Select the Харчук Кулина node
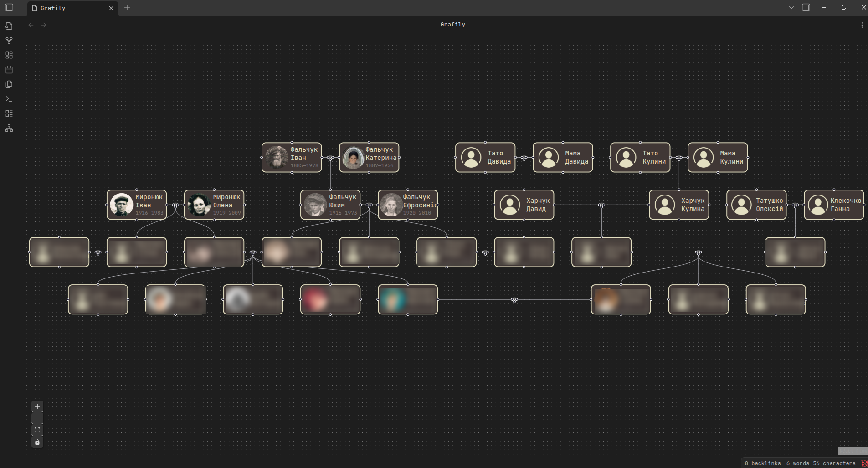This screenshot has height=468, width=868. coord(679,205)
